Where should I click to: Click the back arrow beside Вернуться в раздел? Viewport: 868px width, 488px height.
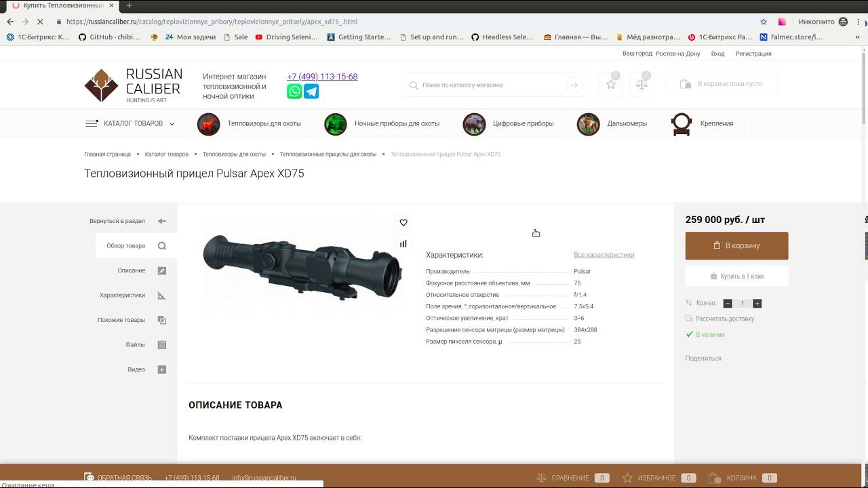click(161, 221)
